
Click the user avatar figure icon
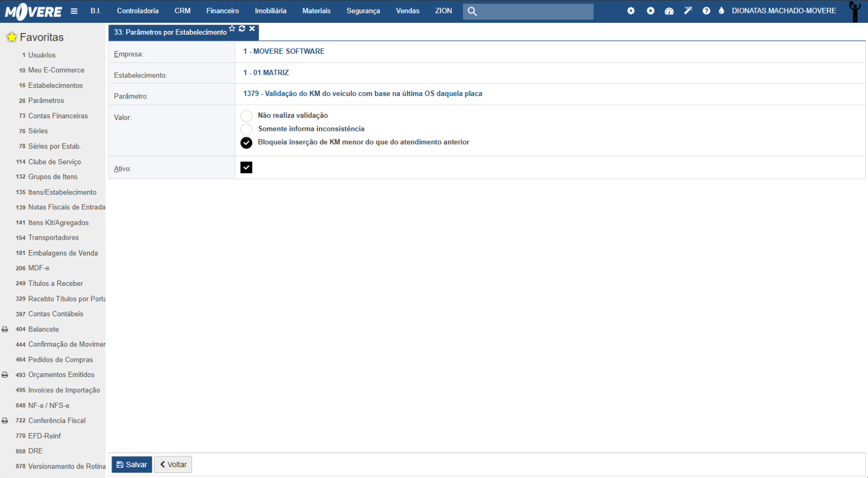[x=855, y=11]
